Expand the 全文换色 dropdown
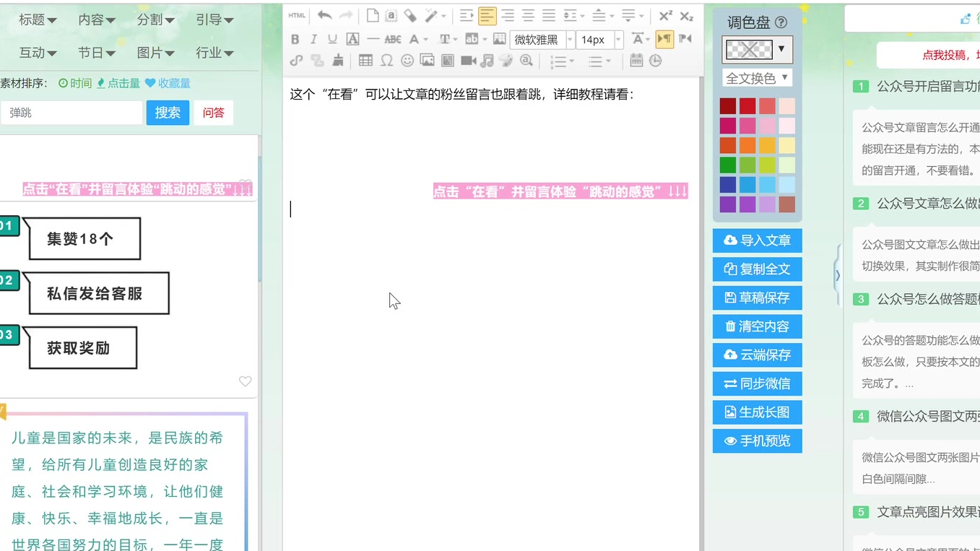 [758, 77]
